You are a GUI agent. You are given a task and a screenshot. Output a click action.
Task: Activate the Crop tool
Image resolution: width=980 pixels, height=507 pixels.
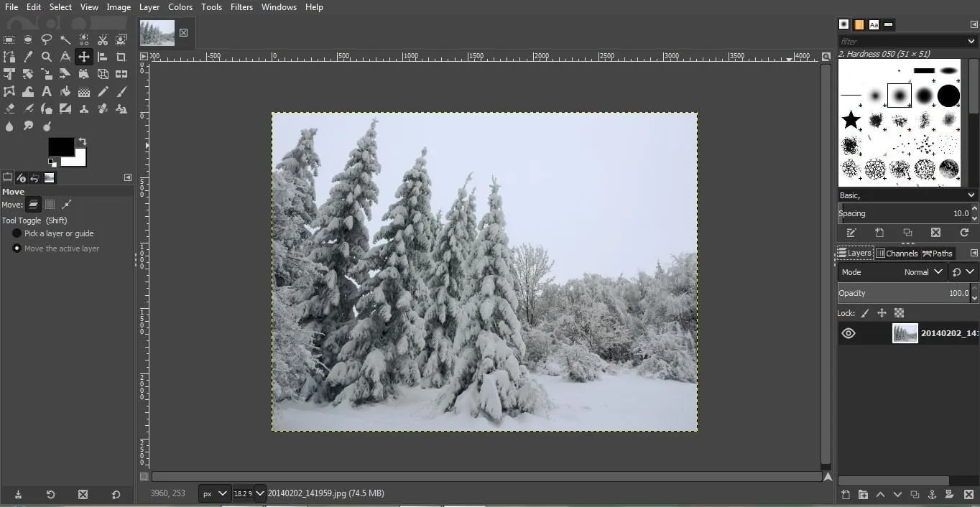point(121,57)
